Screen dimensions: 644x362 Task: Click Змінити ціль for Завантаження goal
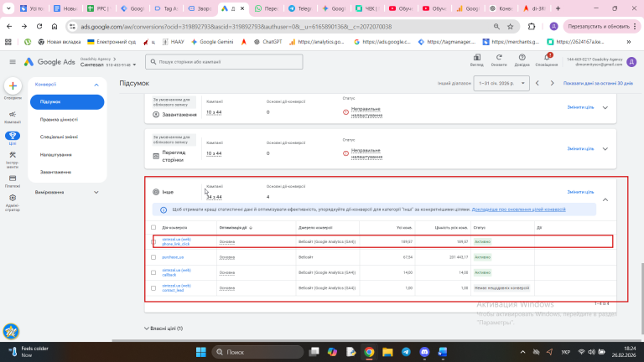(580, 107)
